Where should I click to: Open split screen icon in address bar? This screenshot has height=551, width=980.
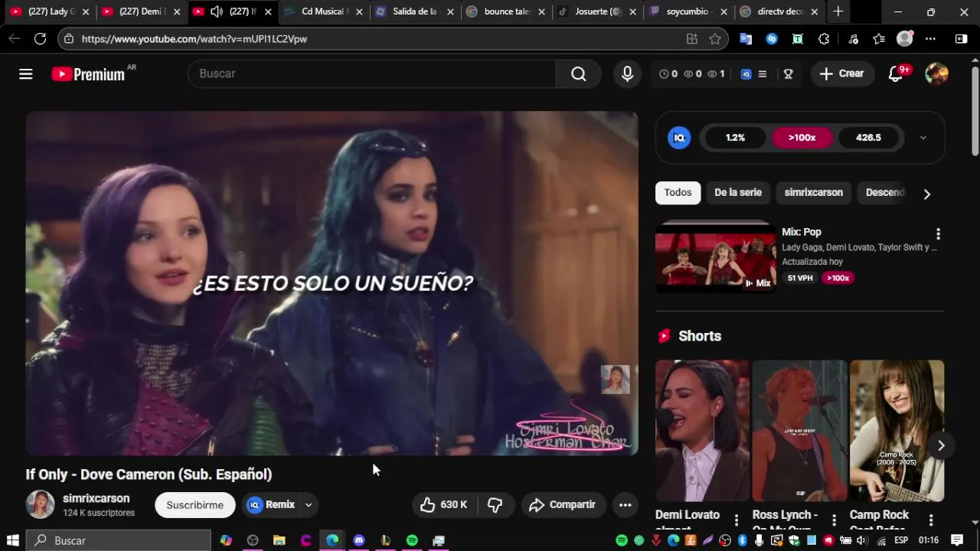692,39
